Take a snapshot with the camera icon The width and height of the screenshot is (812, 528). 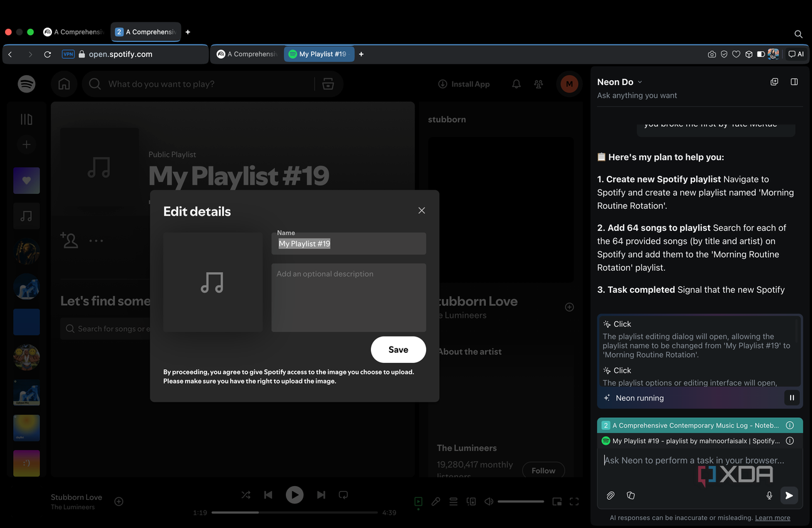[x=712, y=54]
